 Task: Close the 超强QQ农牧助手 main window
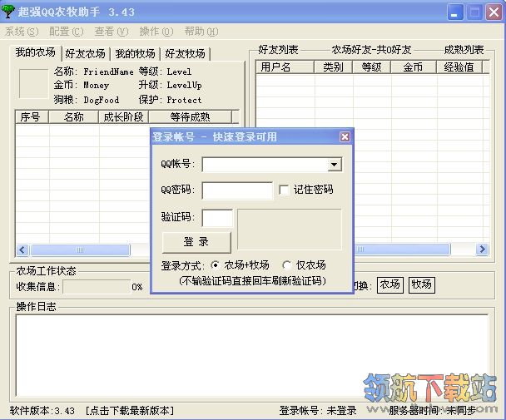pyautogui.click(x=494, y=12)
